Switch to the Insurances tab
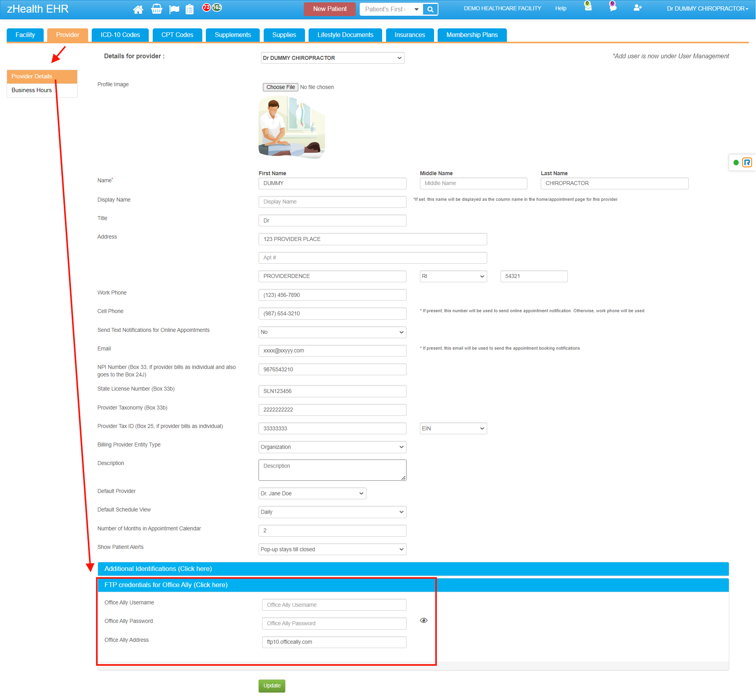The width and height of the screenshot is (756, 700). (410, 35)
